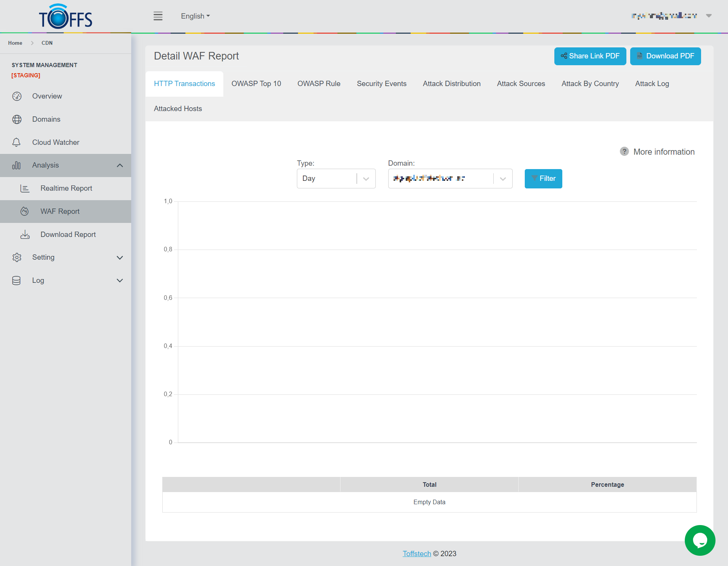Click the Share Link PDF button
Image resolution: width=728 pixels, height=566 pixels.
[x=590, y=56]
